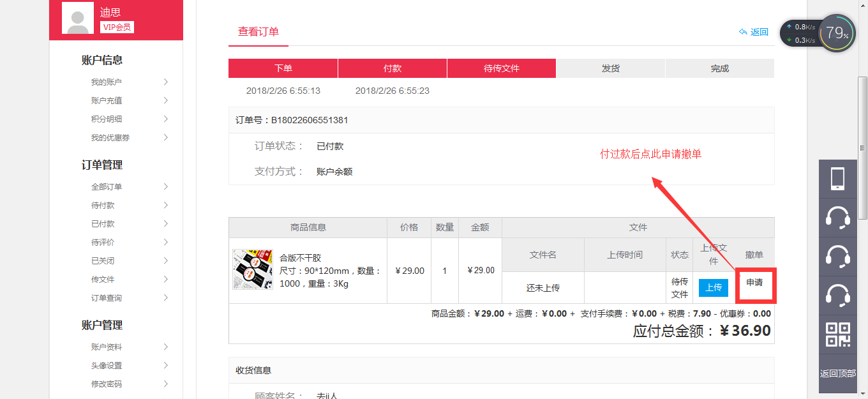868x399 pixels.
Task: Click the QR code icon
Action: pyautogui.click(x=838, y=335)
